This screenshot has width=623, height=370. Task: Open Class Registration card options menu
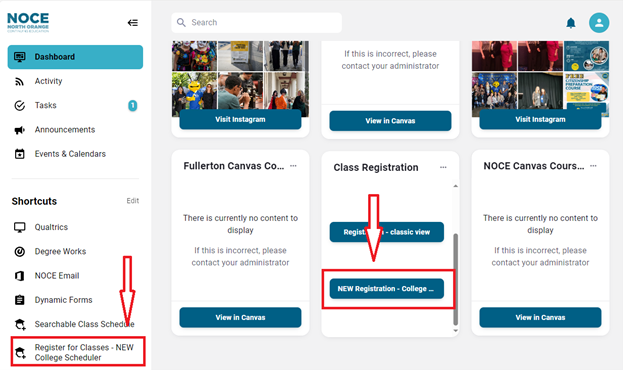pyautogui.click(x=443, y=167)
